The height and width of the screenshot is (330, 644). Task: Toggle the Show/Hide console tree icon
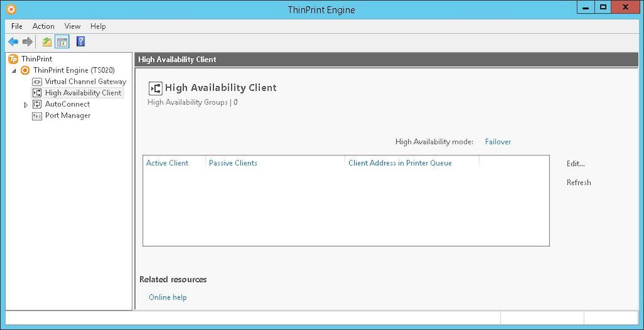coord(62,42)
